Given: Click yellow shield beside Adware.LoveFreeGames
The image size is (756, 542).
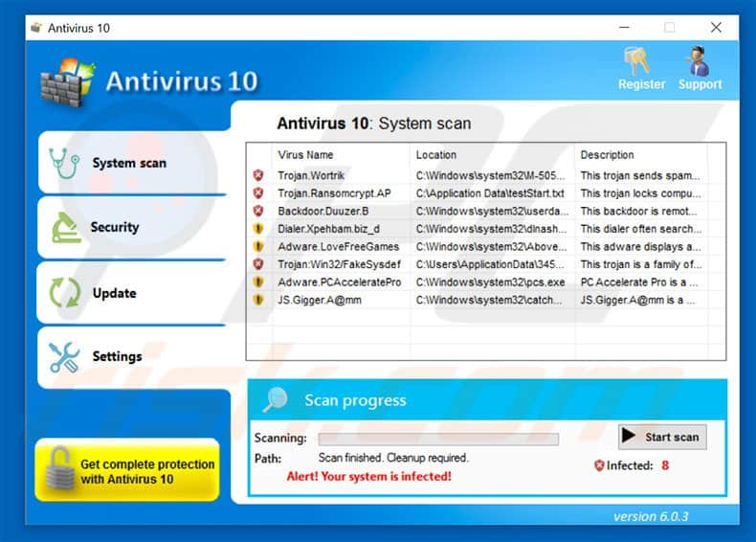Looking at the screenshot, I should [x=258, y=247].
